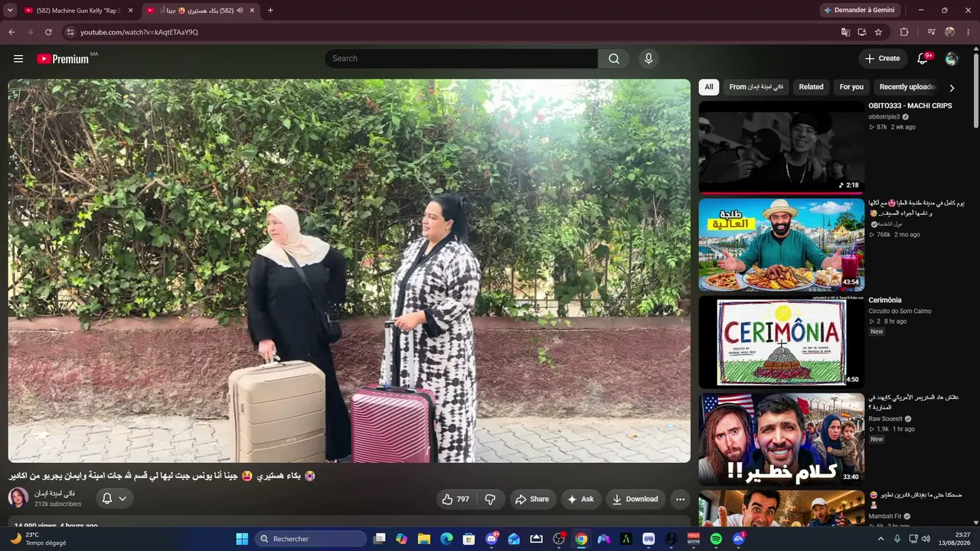Open Windows Start menu
The width and height of the screenshot is (980, 551).
coord(242,539)
